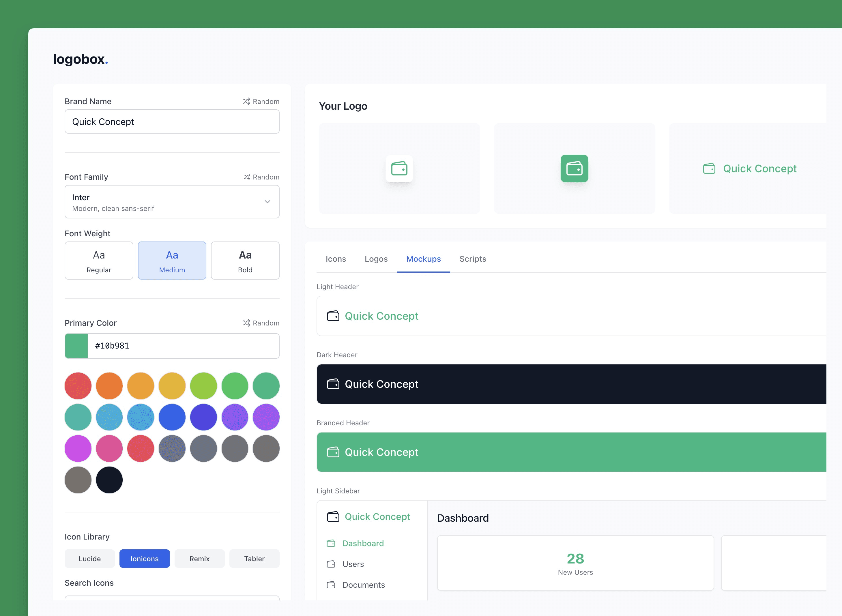This screenshot has width=842, height=616.
Task: Pick the red swatch in the first row
Action: (78, 386)
